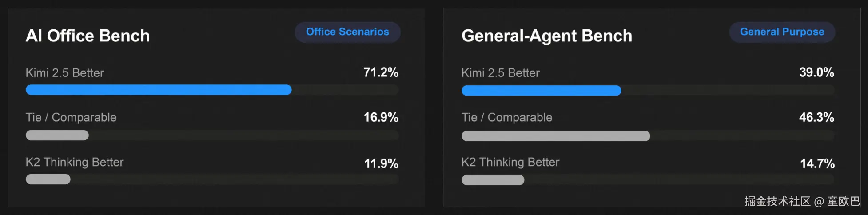
Task: Click the 14.7% value
Action: pos(817,163)
